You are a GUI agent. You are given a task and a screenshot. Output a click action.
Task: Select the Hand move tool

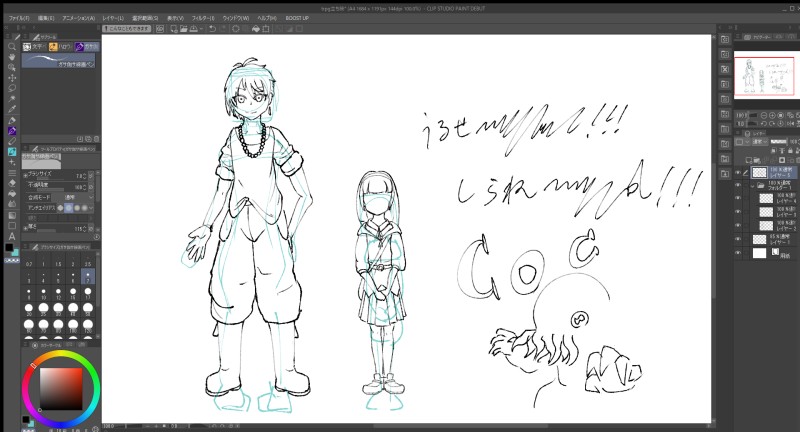pos(12,57)
